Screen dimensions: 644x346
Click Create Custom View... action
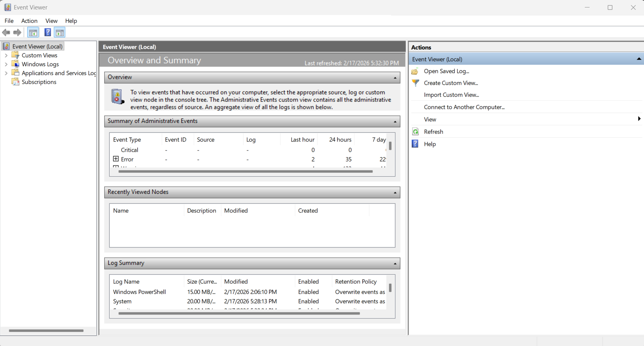tap(451, 83)
